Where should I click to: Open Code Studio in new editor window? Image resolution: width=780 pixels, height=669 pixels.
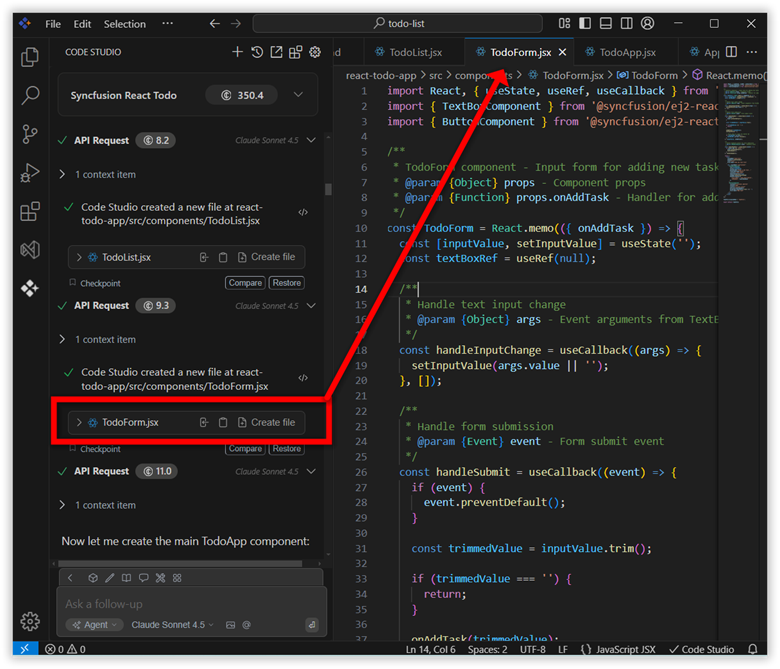click(276, 52)
